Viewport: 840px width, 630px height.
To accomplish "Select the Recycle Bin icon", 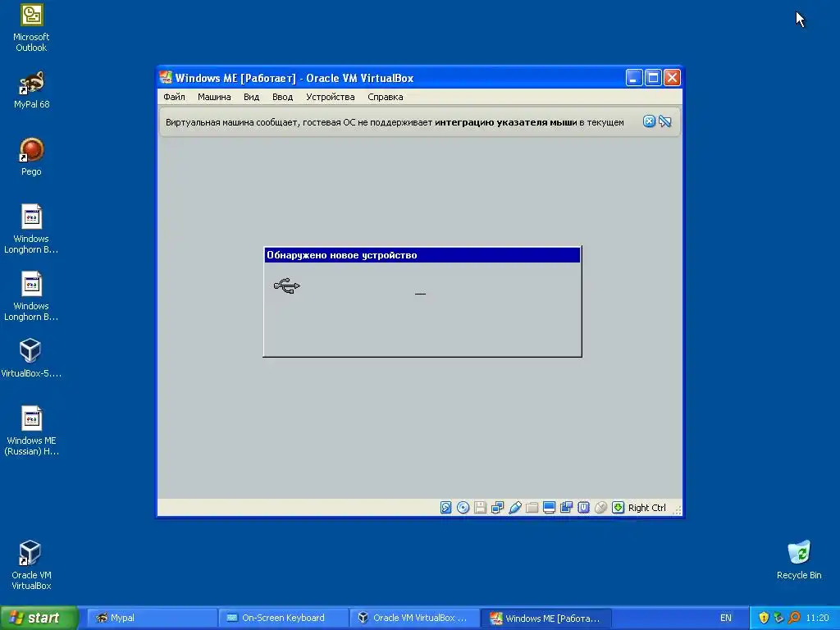I will point(799,559).
